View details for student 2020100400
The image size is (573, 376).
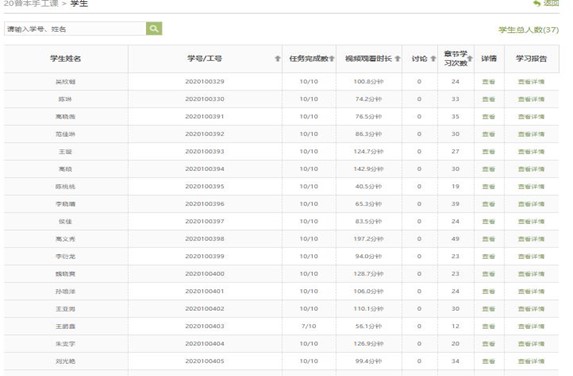click(489, 274)
